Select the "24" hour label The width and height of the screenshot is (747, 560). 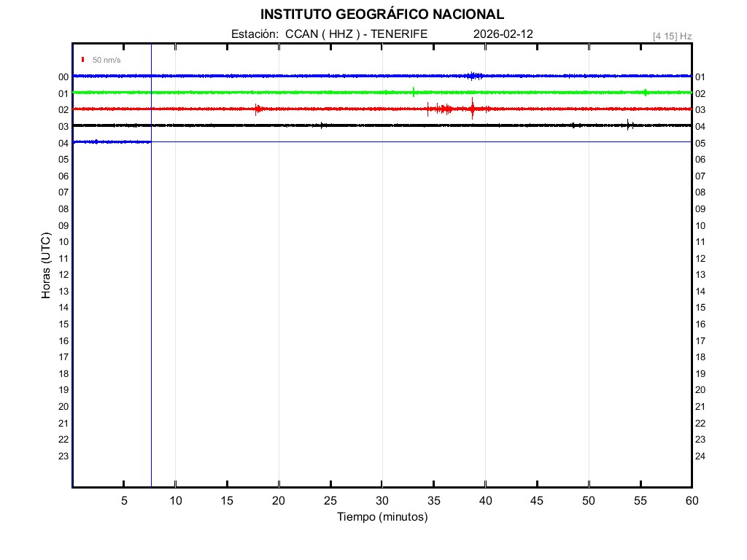(700, 456)
